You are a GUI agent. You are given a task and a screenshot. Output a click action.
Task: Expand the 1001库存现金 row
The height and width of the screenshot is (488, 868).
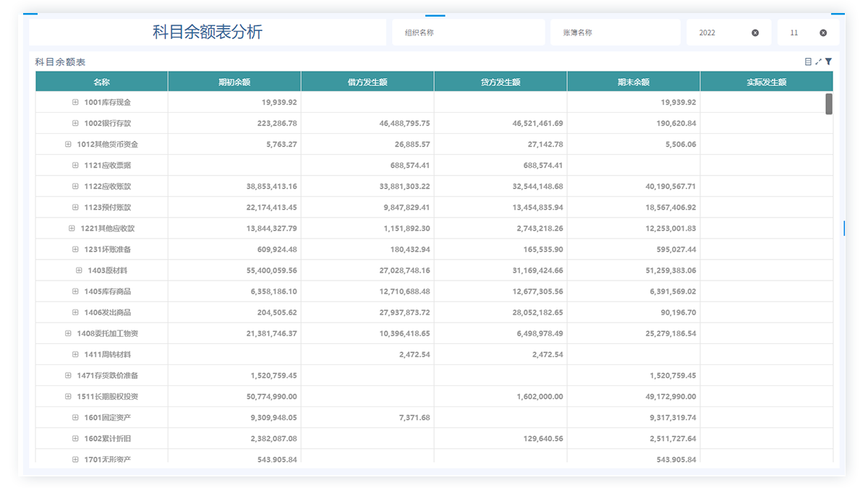[x=75, y=103]
